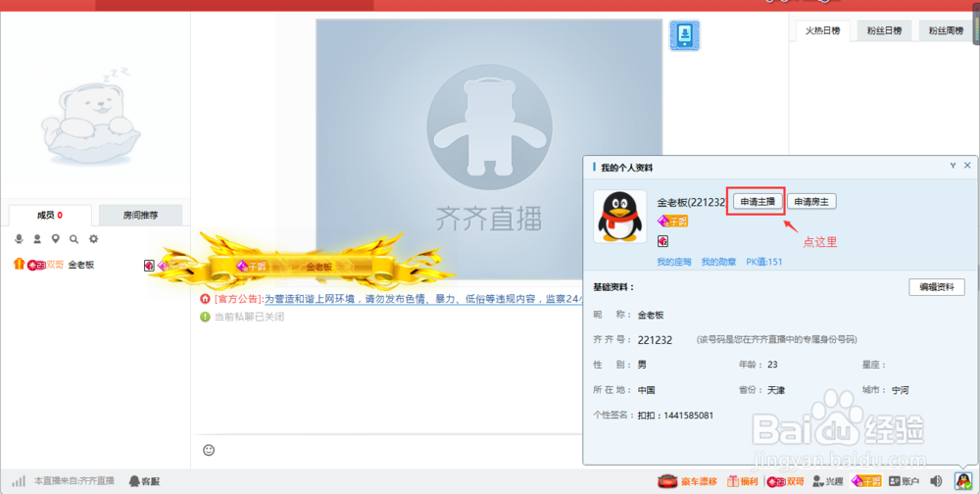Click the penguin profile picture in the profile panel
Viewport: 980px width, 494px height.
pos(619,217)
